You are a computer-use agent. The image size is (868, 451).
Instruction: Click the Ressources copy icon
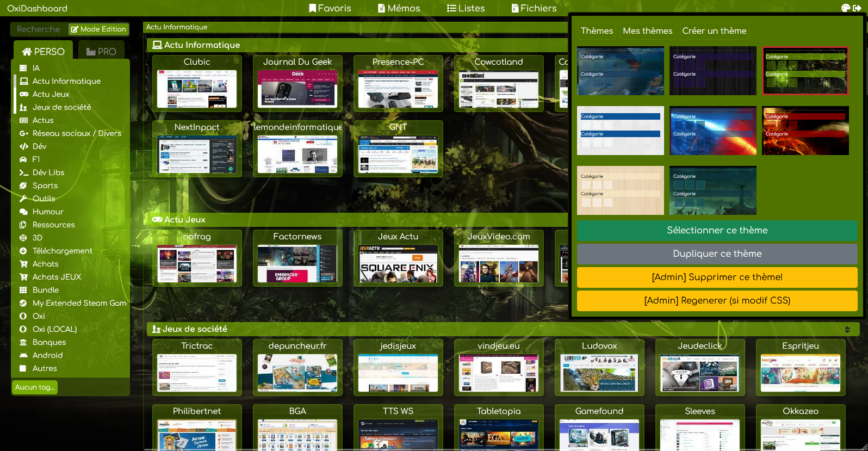click(23, 225)
